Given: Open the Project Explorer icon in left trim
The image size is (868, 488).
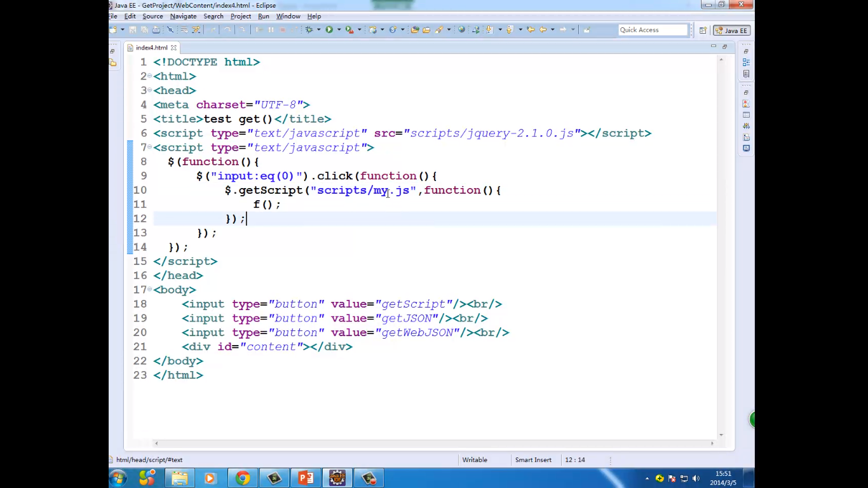Looking at the screenshot, I should 112,62.
